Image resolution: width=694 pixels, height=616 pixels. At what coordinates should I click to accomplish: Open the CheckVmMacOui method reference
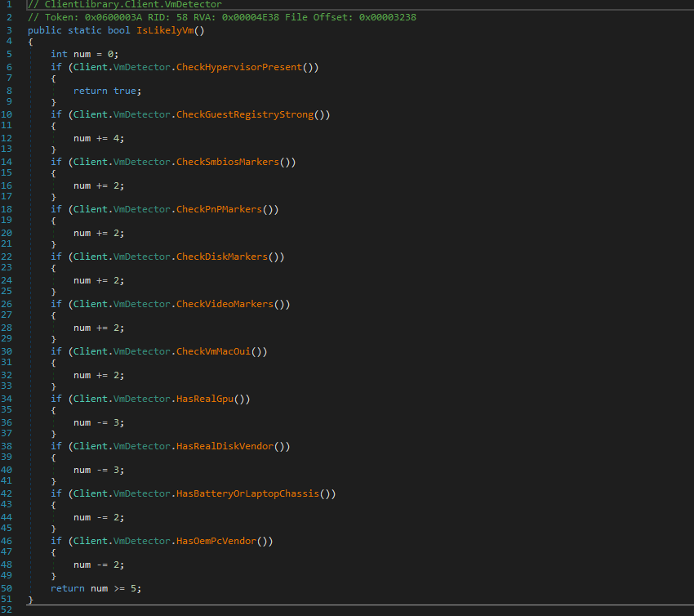[213, 351]
